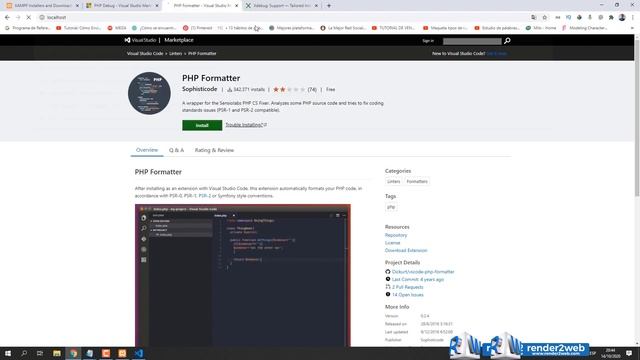The image size is (640, 360).
Task: Open File Explorer from taskbar
Action: pyautogui.click(x=57, y=353)
